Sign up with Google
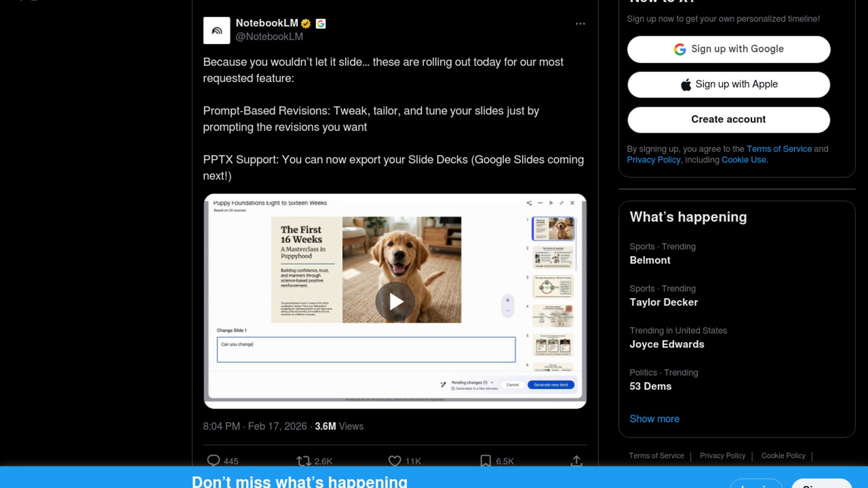The image size is (868, 488). click(x=728, y=49)
